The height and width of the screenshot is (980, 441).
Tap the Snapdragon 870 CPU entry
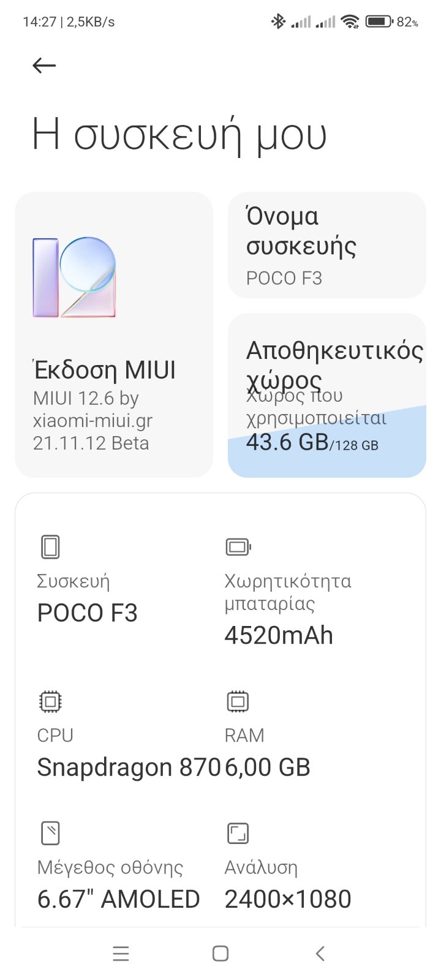128,767
